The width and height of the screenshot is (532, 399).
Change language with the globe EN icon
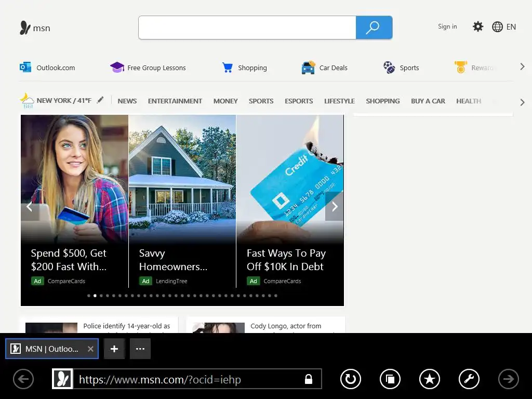click(504, 27)
